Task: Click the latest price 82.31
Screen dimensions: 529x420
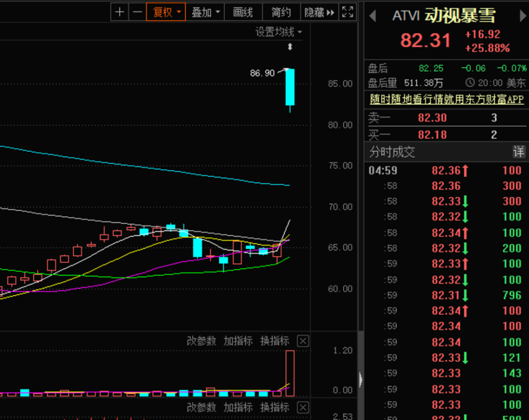Action: [x=425, y=41]
